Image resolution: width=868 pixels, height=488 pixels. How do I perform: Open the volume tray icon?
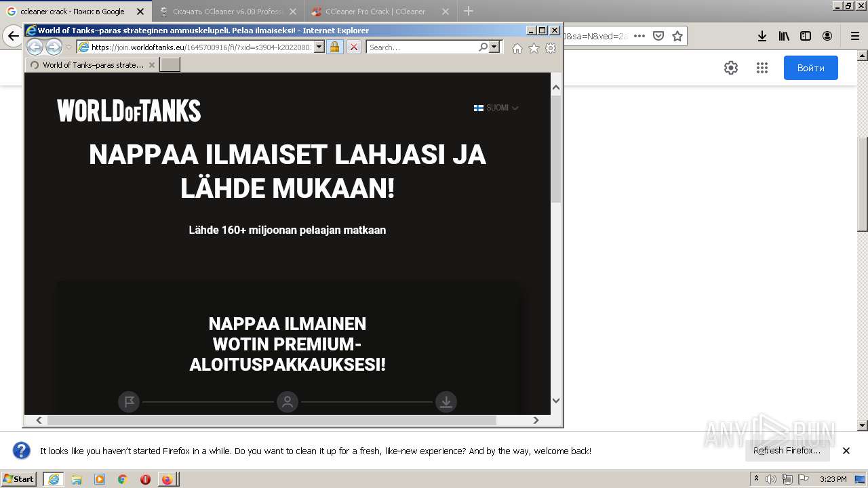771,479
